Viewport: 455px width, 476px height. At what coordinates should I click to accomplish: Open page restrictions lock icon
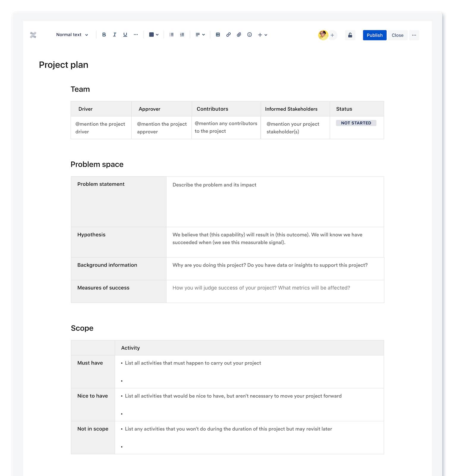350,35
